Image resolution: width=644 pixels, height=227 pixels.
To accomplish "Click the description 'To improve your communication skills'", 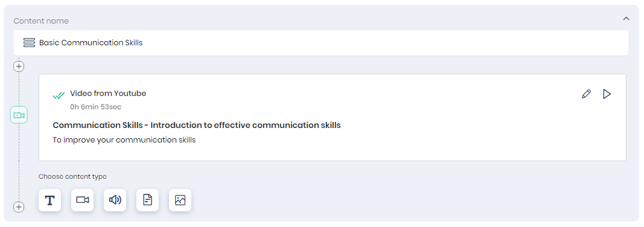I will tap(124, 140).
